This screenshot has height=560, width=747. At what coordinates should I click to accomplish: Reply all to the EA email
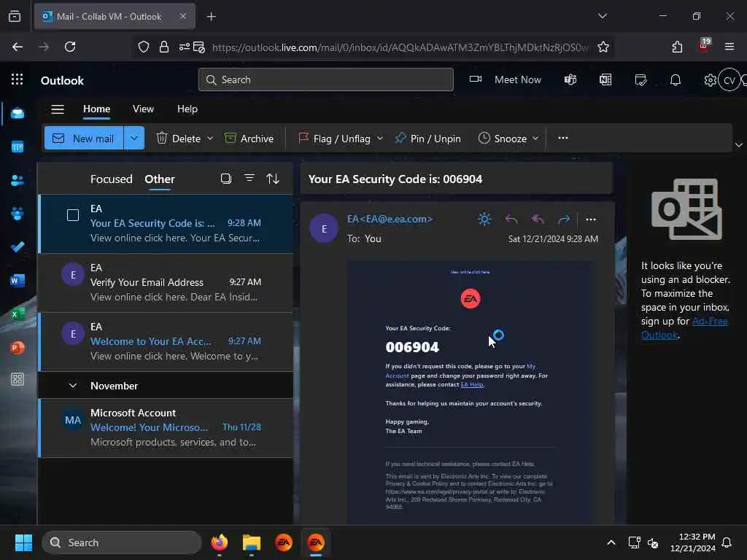coord(538,219)
